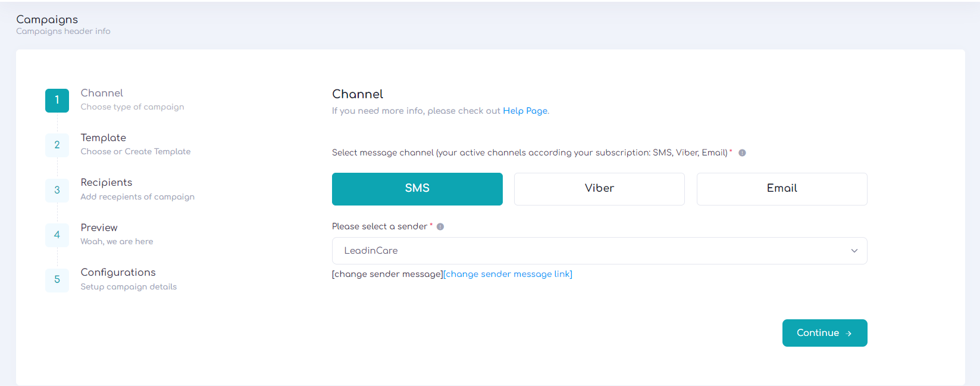980x386 pixels.
Task: Go to the Configurations step title
Action: 118,272
